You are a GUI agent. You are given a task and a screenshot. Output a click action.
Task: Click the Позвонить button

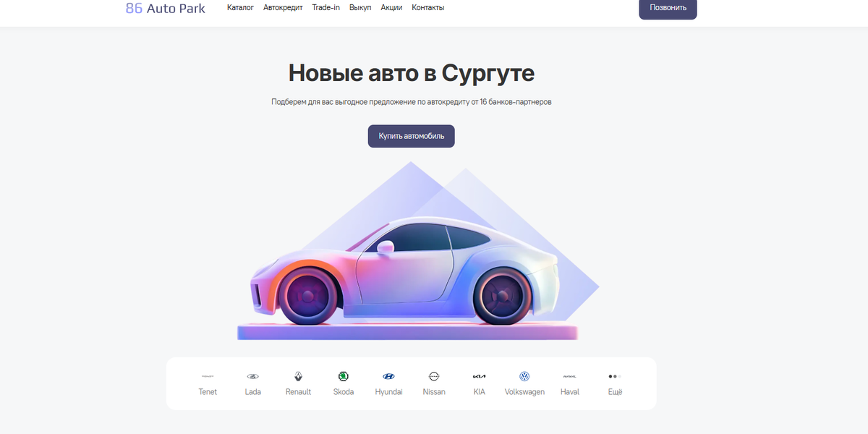pyautogui.click(x=668, y=8)
